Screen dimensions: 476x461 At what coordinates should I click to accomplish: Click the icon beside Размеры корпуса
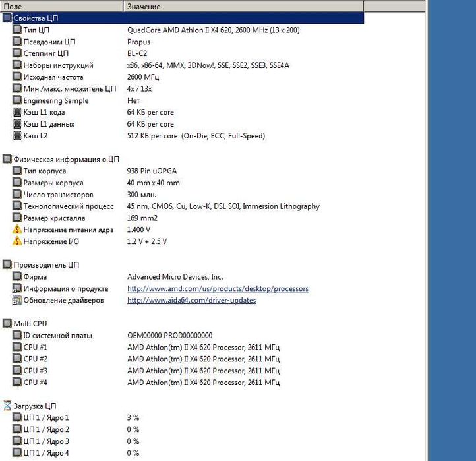pyautogui.click(x=17, y=182)
